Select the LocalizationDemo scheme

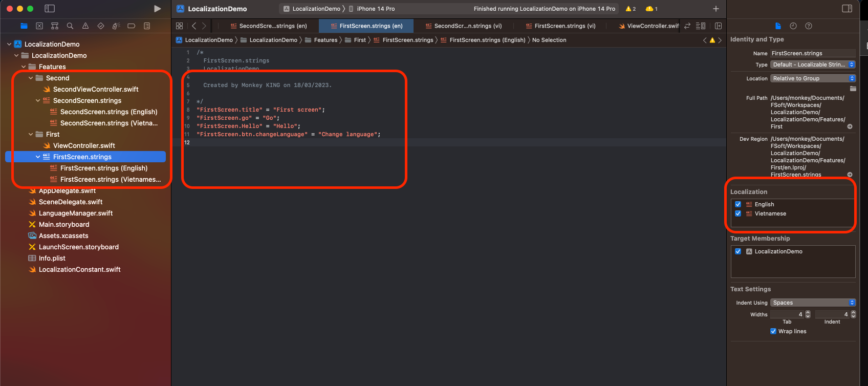(312, 9)
